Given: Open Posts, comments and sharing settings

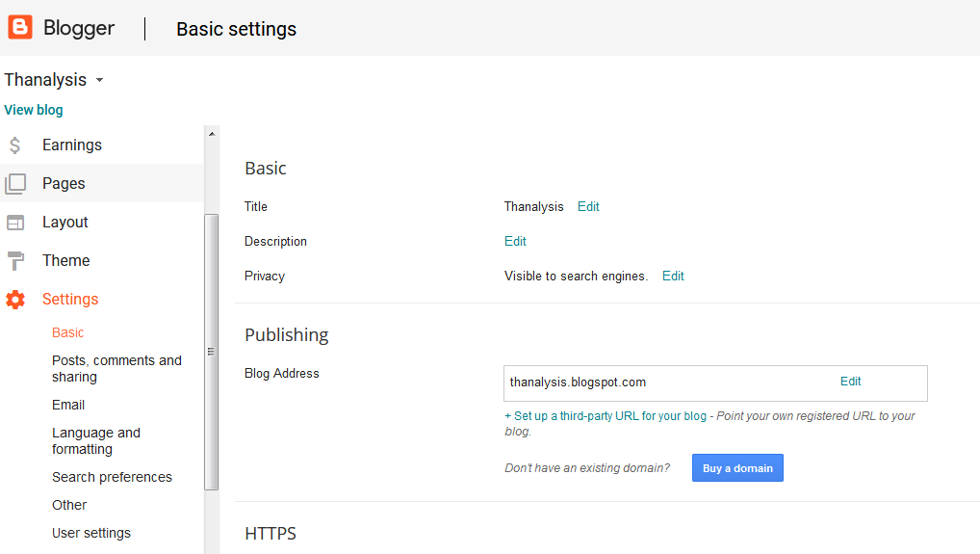Looking at the screenshot, I should pyautogui.click(x=116, y=368).
